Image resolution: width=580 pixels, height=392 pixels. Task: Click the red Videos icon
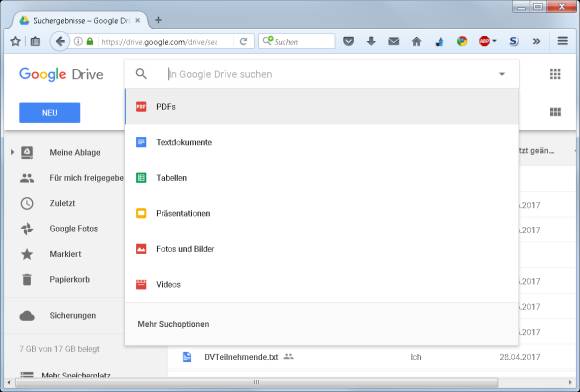(x=141, y=284)
